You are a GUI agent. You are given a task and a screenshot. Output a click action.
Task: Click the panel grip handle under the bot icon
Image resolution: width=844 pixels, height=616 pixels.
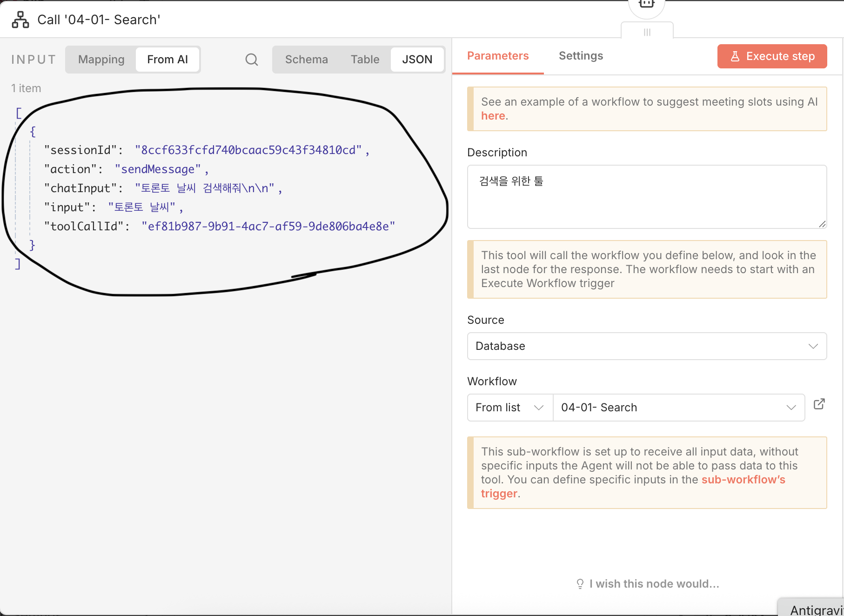[646, 32]
